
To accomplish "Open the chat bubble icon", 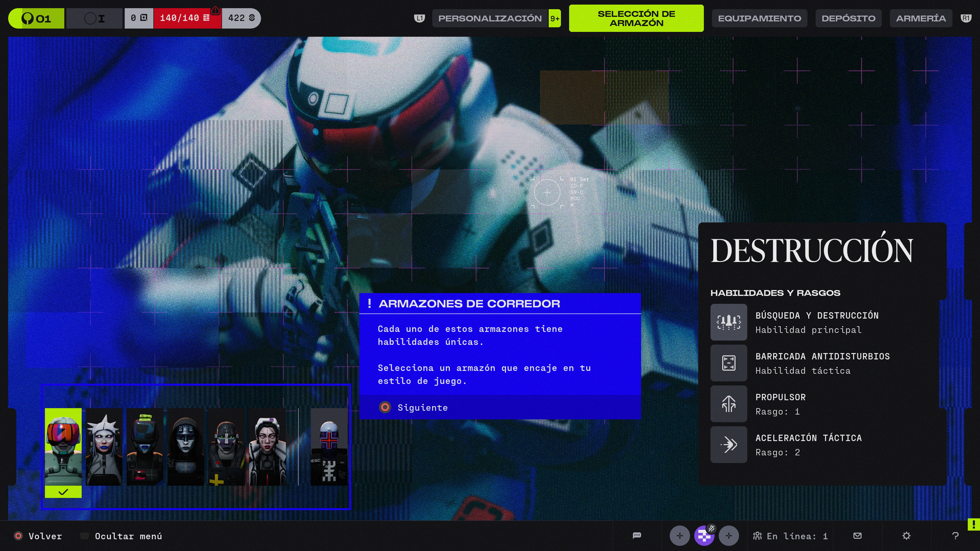I will [636, 536].
